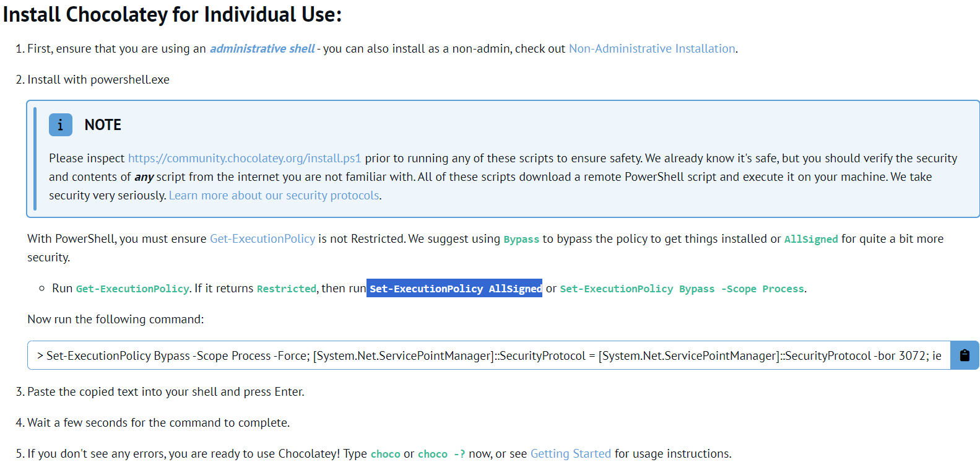Open the community.chocolatey.org install.ps1 link
Viewport: 980px width, 462px height.
(245, 159)
